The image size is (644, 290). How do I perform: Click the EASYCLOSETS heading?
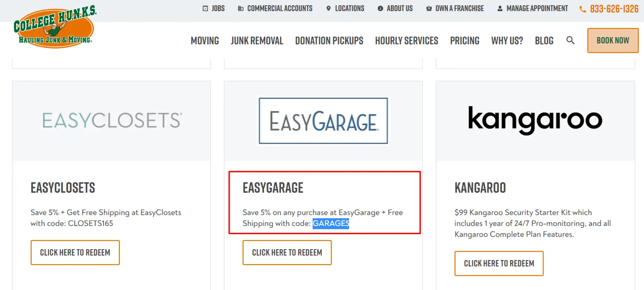(63, 188)
